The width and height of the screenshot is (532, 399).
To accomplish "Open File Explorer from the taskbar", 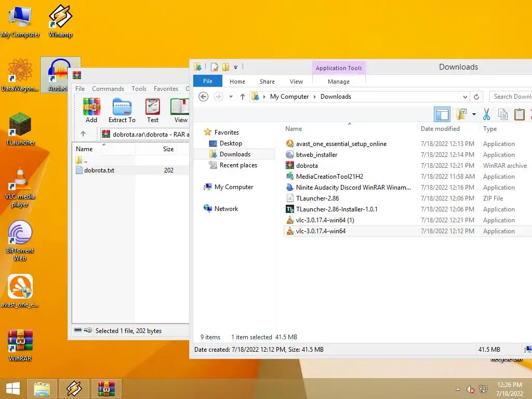I will 42,389.
